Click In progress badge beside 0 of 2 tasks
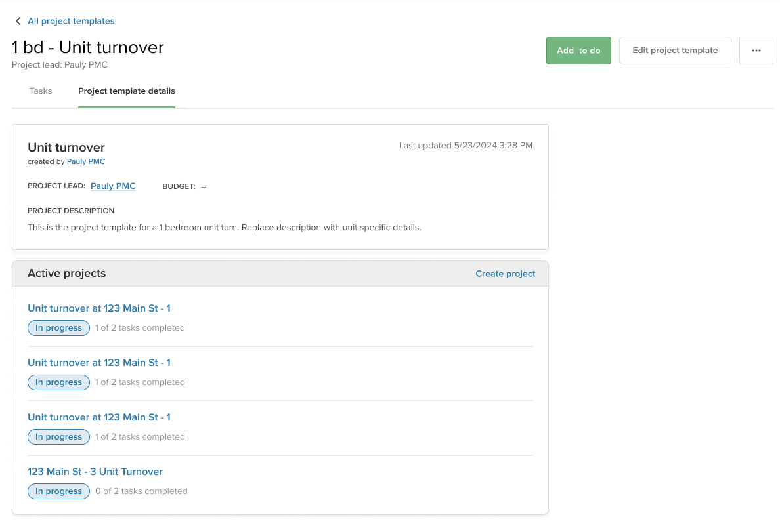The width and height of the screenshot is (780, 532). [58, 491]
